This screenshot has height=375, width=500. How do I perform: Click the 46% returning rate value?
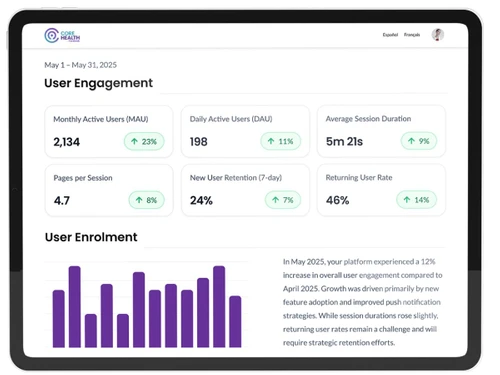pyautogui.click(x=338, y=200)
